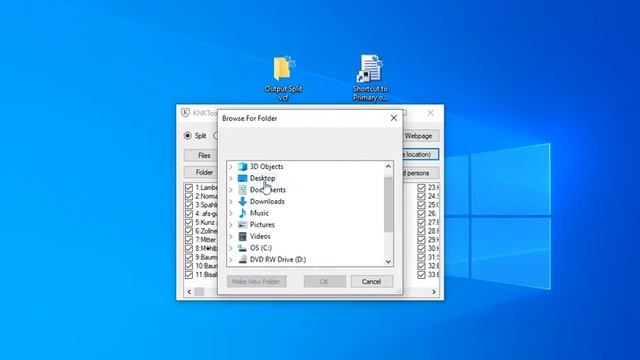Click the folder tree scrollbar thumb
This screenshot has width=640, height=360.
click(388, 204)
